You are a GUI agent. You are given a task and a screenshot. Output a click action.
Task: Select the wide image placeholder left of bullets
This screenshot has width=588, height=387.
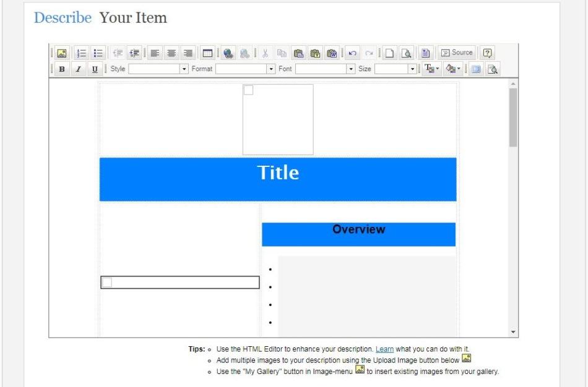point(180,283)
